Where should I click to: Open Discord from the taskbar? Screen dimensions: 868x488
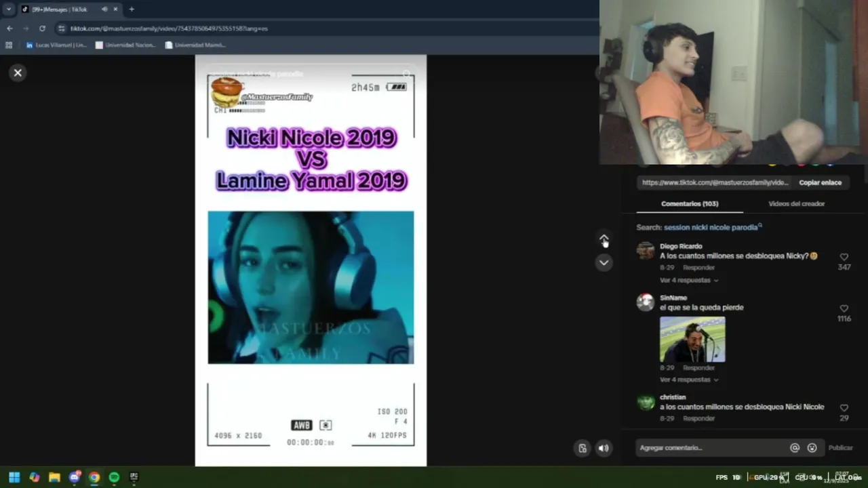point(75,477)
